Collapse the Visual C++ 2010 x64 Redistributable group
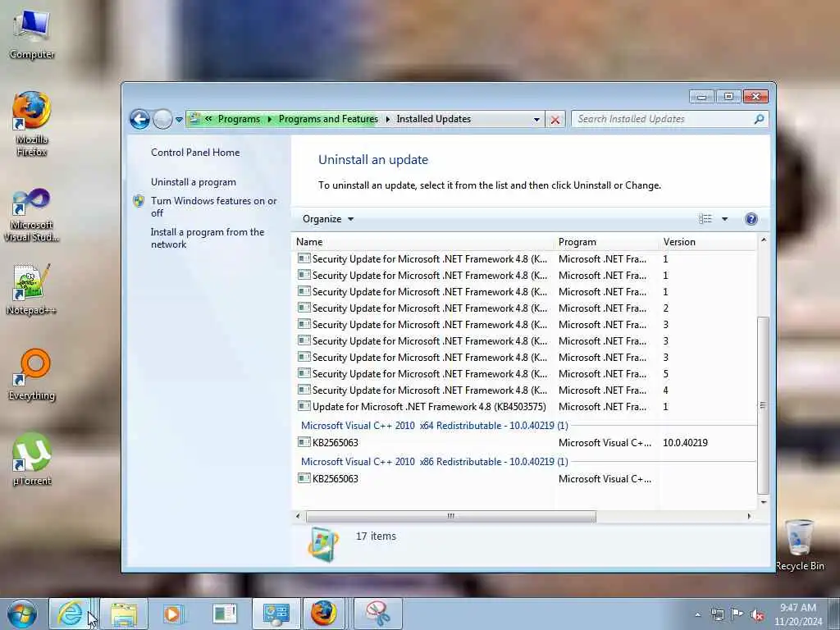This screenshot has height=630, width=840. pos(434,426)
